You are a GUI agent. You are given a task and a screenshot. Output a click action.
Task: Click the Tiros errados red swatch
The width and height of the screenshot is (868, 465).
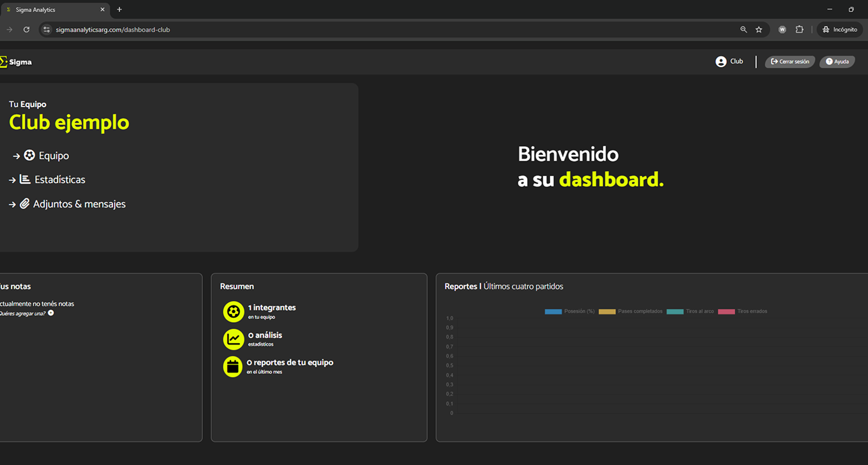[x=726, y=311]
